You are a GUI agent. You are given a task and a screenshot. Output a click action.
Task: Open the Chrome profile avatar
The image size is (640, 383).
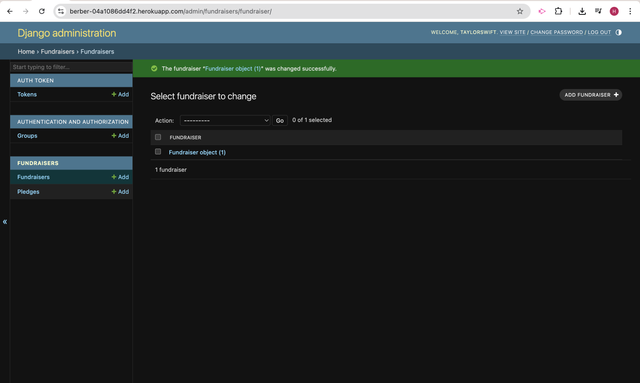(x=614, y=11)
